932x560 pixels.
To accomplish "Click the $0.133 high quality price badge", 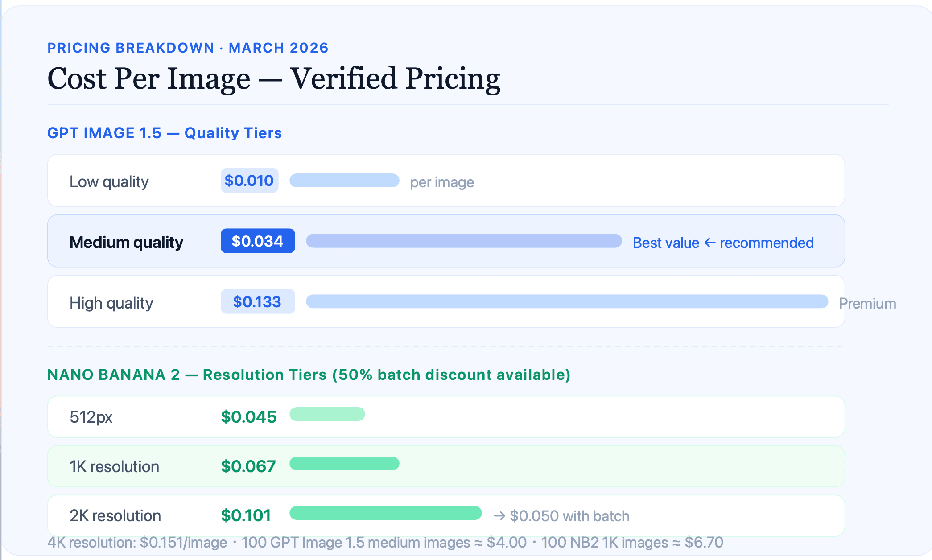I will 258,301.
